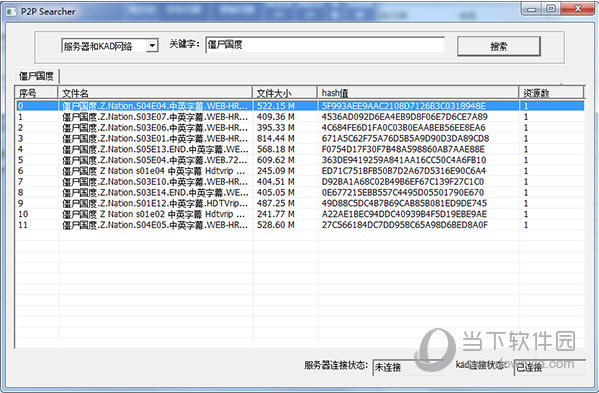Select file name containing S03E14.END

pyautogui.click(x=155, y=192)
